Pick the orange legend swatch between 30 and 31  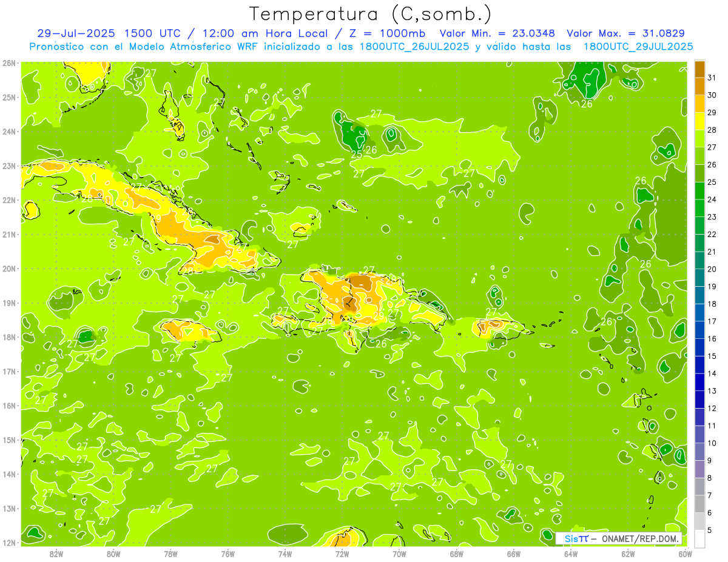pos(700,87)
